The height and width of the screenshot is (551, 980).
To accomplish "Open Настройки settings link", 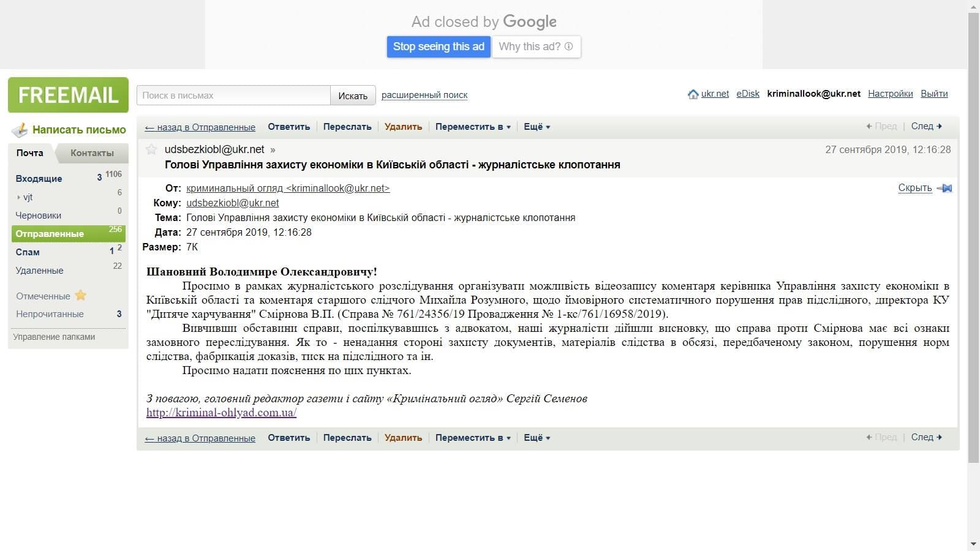I will pyautogui.click(x=890, y=94).
